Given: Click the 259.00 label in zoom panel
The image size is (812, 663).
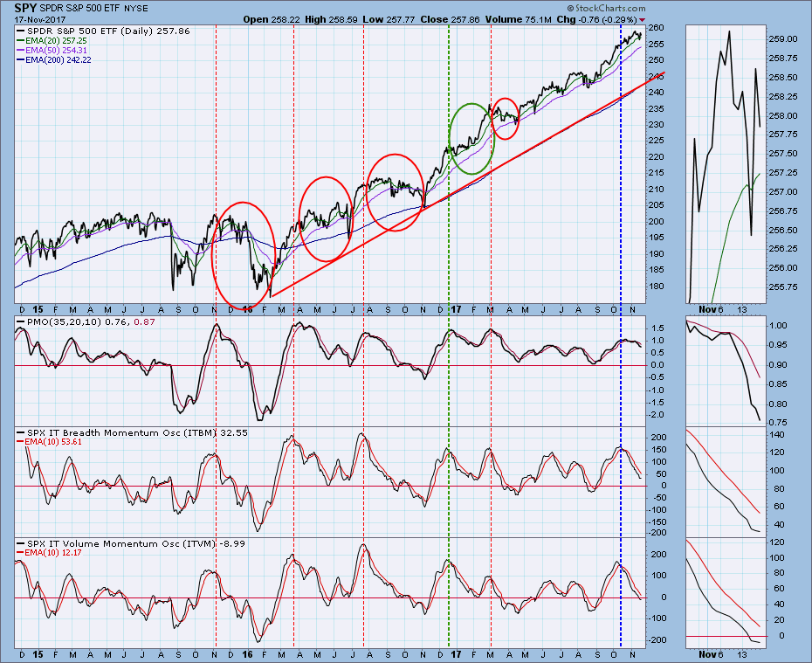Looking at the screenshot, I should pos(783,38).
